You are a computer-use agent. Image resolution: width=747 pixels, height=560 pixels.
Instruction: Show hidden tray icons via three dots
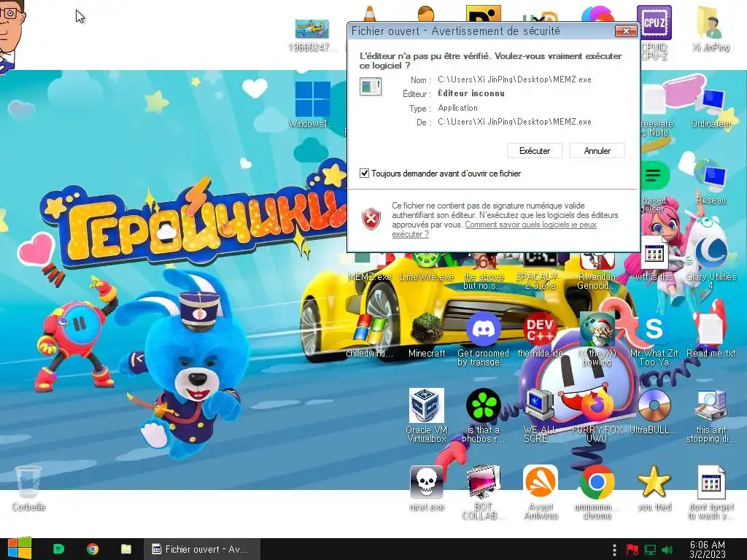tap(614, 550)
